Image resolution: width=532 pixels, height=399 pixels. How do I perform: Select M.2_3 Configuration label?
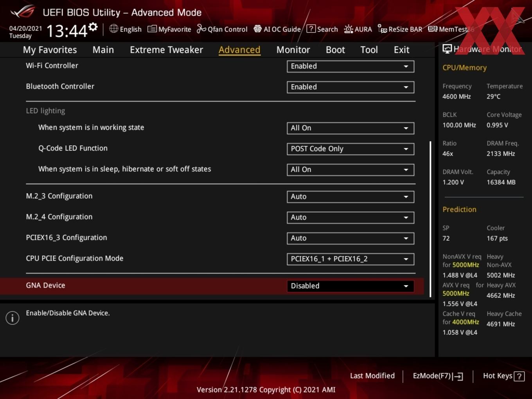(x=59, y=196)
